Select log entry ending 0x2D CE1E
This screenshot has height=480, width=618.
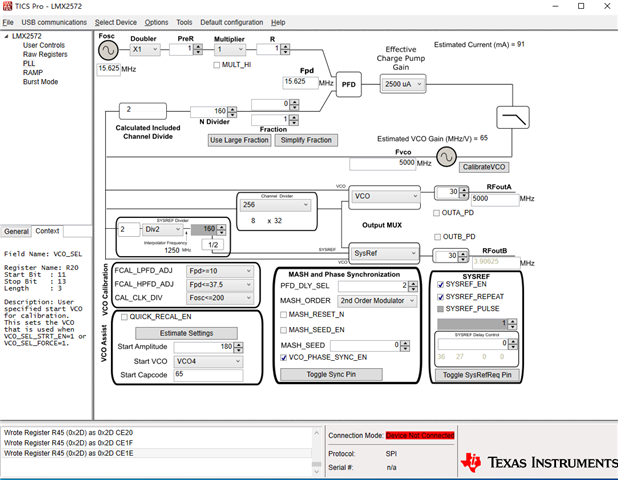click(68, 453)
